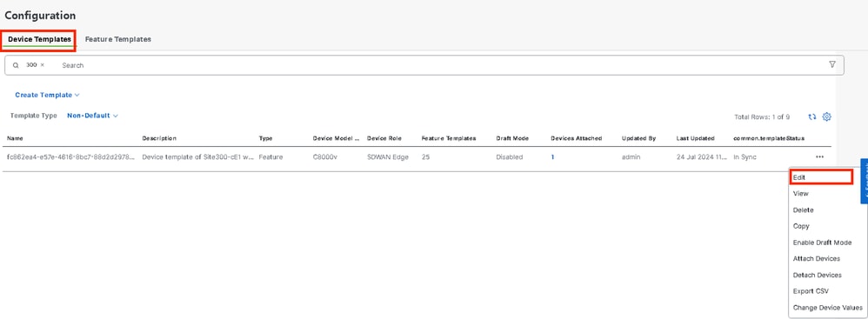
Task: Open table column settings gear
Action: coord(827,116)
